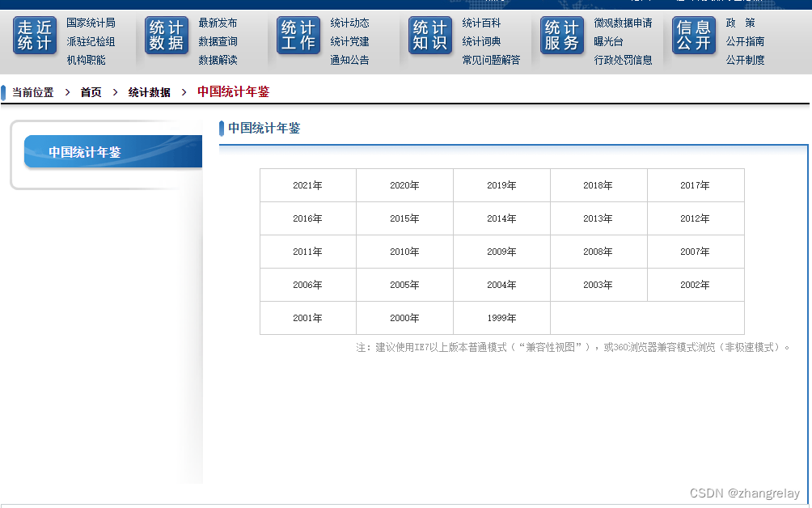Open 数据查询 link
This screenshot has width=812, height=508.
tap(218, 41)
